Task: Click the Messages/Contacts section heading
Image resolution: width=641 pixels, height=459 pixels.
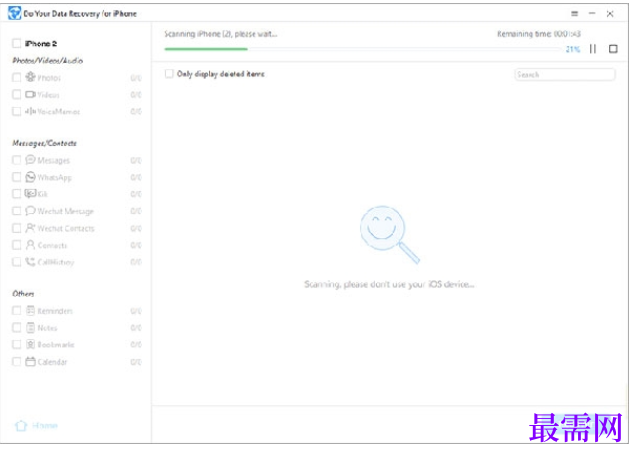Action: (44, 143)
